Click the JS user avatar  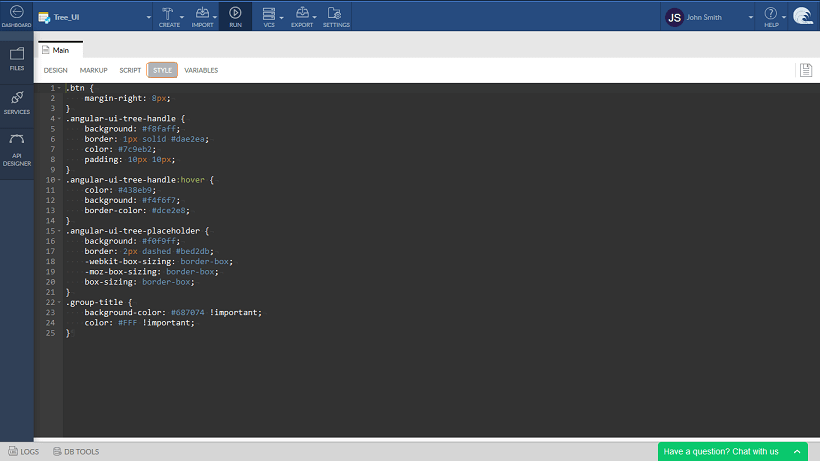coord(674,16)
